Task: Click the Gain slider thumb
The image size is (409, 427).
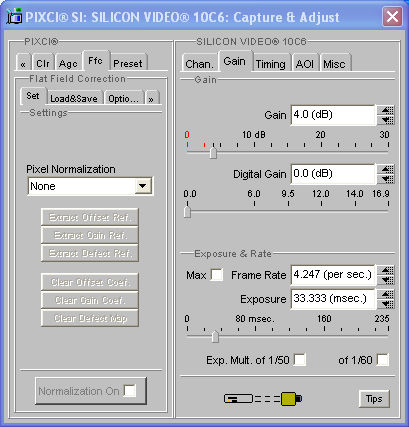Action: [213, 153]
